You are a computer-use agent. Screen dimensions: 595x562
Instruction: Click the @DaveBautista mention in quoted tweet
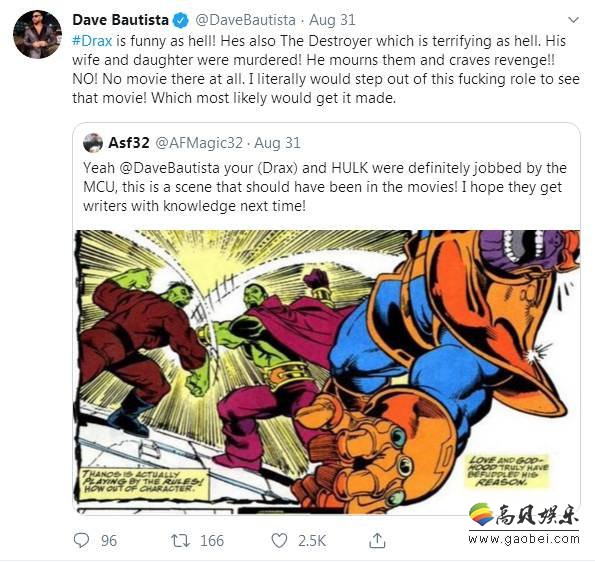click(169, 168)
